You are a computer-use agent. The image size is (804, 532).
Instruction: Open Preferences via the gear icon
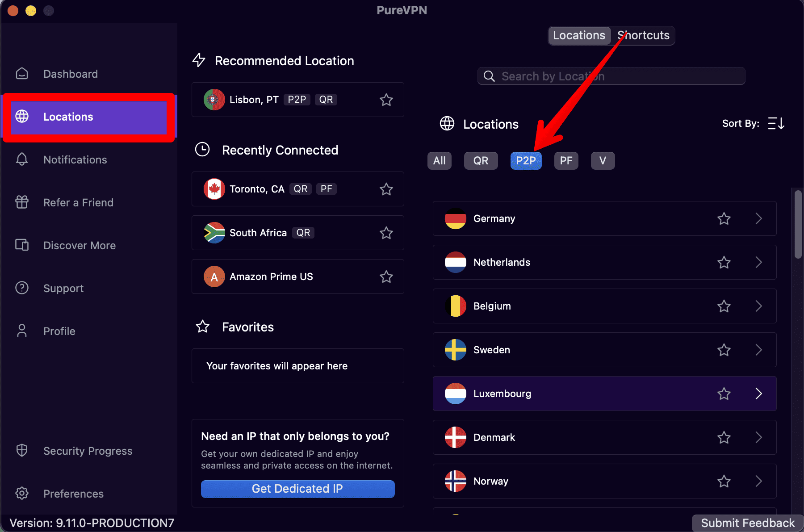point(21,493)
